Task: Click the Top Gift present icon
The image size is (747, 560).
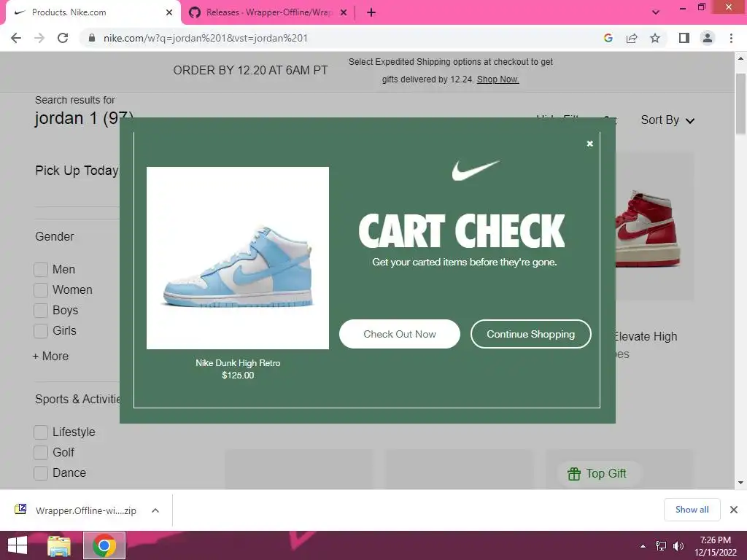Action: [x=574, y=474]
